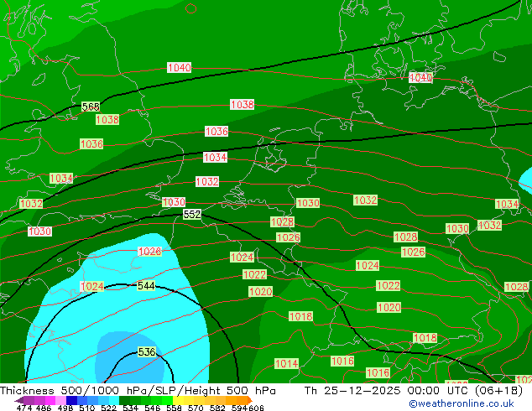The width and height of the screenshot is (532, 411).
Task: Click the 552 height contour label
Action: (192, 215)
